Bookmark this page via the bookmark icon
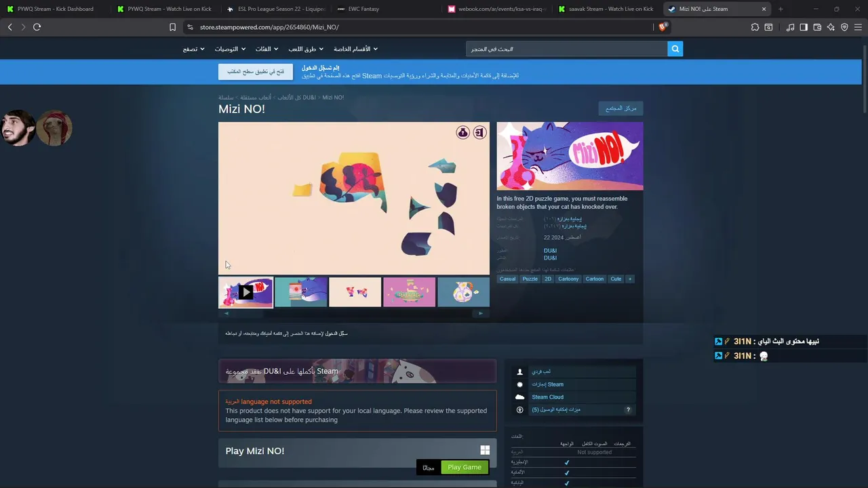The height and width of the screenshot is (488, 868). (172, 27)
